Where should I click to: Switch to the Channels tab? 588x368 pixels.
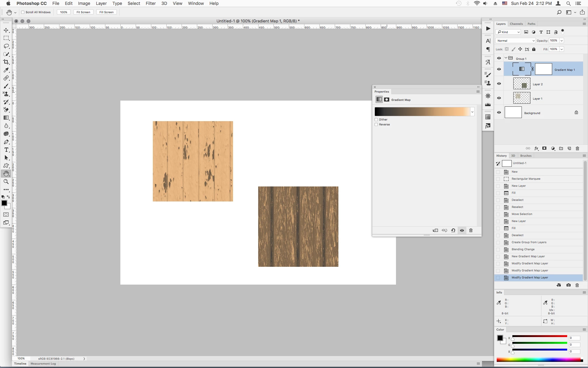(516, 24)
